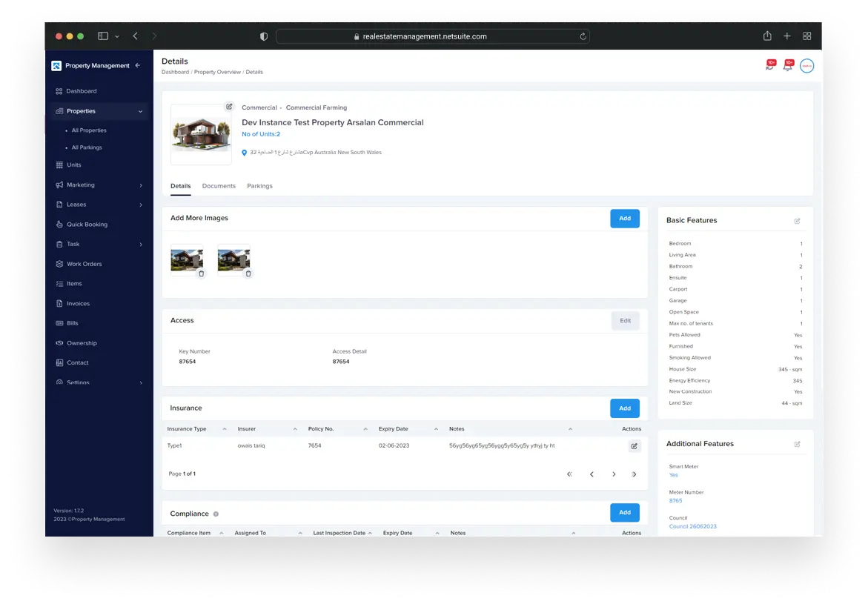Edit the Type1 insurance row
The image size is (868, 604).
pyautogui.click(x=635, y=446)
